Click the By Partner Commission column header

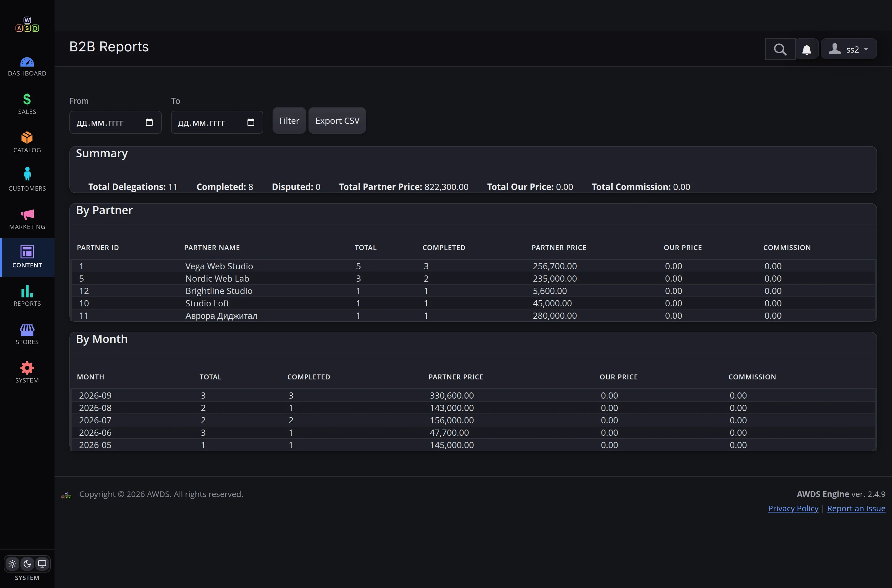pos(787,248)
